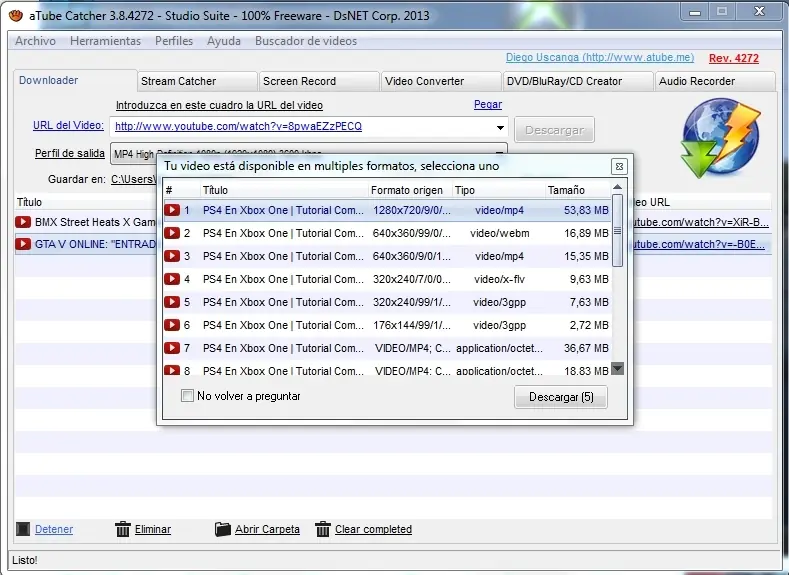
Task: Switch to the Stream Catcher tab
Action: [197, 81]
